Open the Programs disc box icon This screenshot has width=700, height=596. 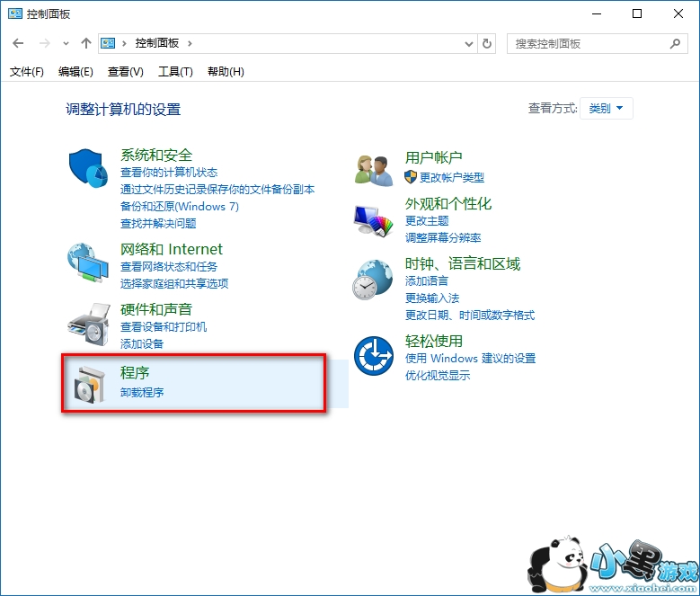[x=89, y=385]
